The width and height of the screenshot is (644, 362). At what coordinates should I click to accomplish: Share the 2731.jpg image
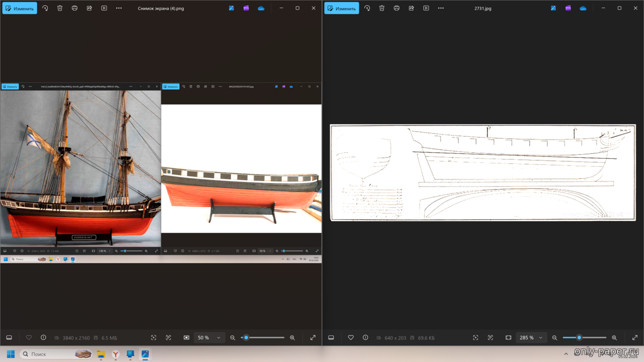[x=412, y=9]
